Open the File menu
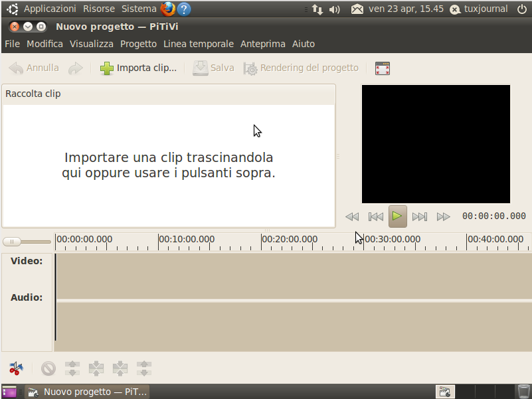 pos(12,44)
